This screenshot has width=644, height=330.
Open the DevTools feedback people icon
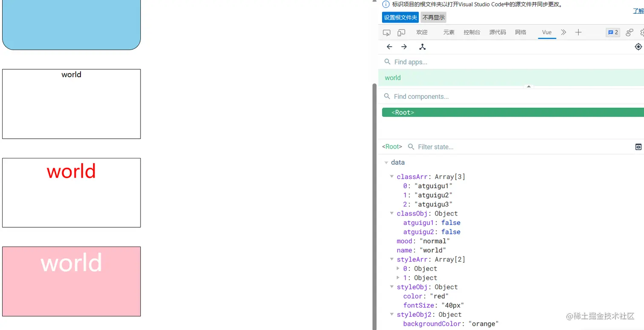click(630, 32)
